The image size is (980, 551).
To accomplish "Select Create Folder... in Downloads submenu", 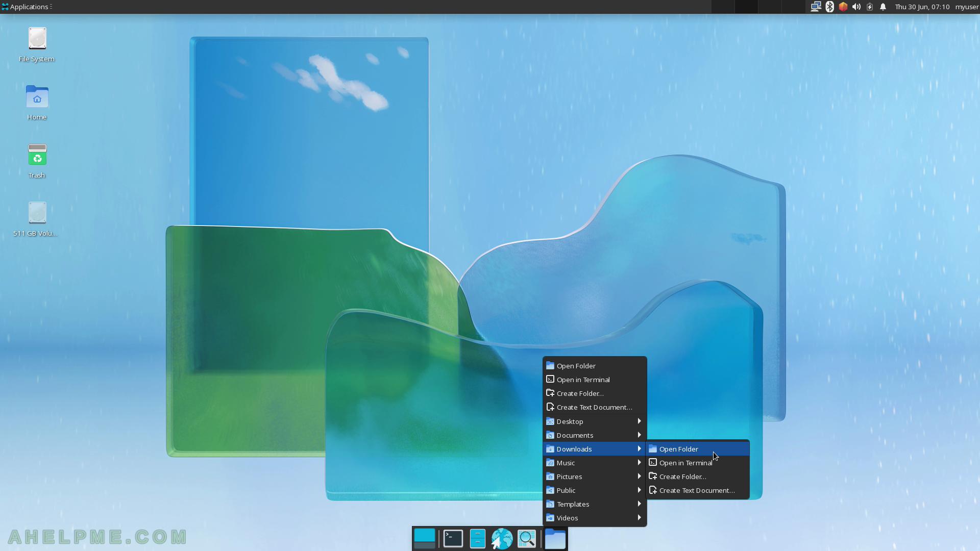I will click(x=697, y=477).
